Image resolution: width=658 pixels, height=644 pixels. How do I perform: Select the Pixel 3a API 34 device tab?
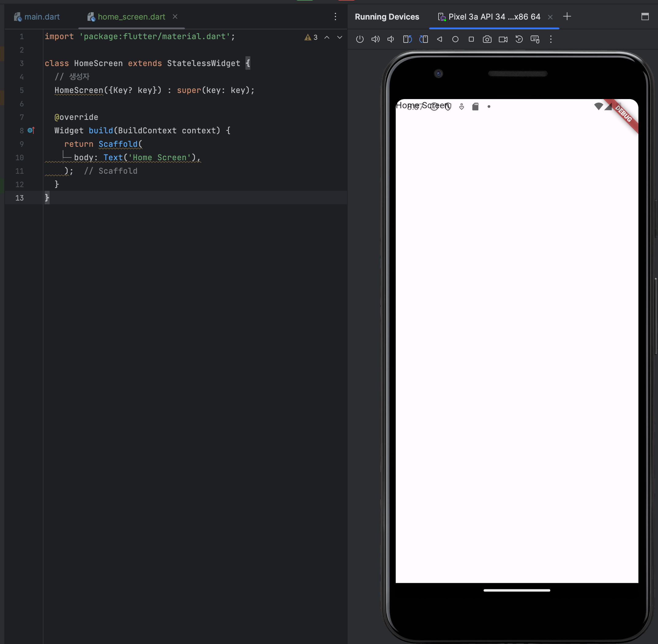pos(489,17)
